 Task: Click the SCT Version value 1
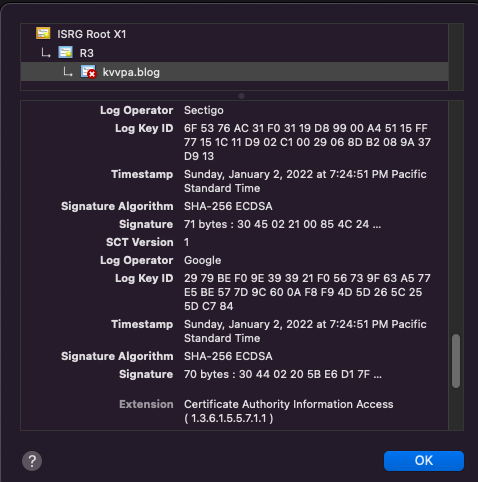pyautogui.click(x=187, y=242)
